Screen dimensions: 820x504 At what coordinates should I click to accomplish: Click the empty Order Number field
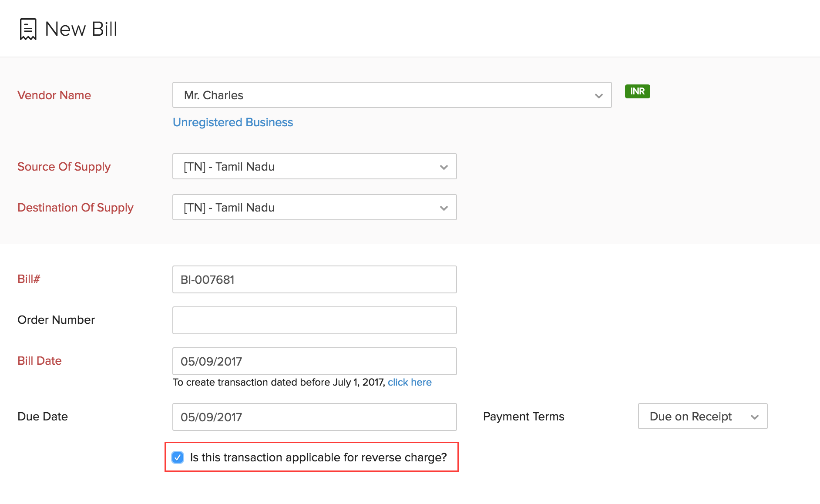pos(314,320)
